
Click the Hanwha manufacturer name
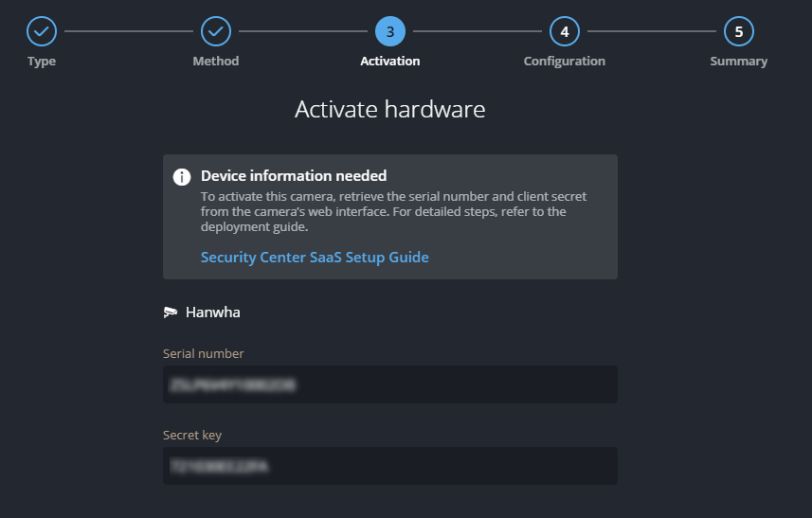[x=213, y=312]
